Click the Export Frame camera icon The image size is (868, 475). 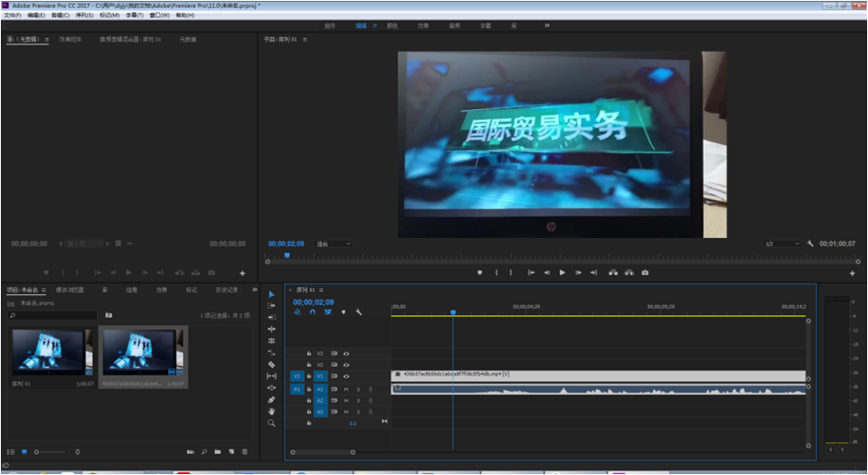[x=645, y=272]
